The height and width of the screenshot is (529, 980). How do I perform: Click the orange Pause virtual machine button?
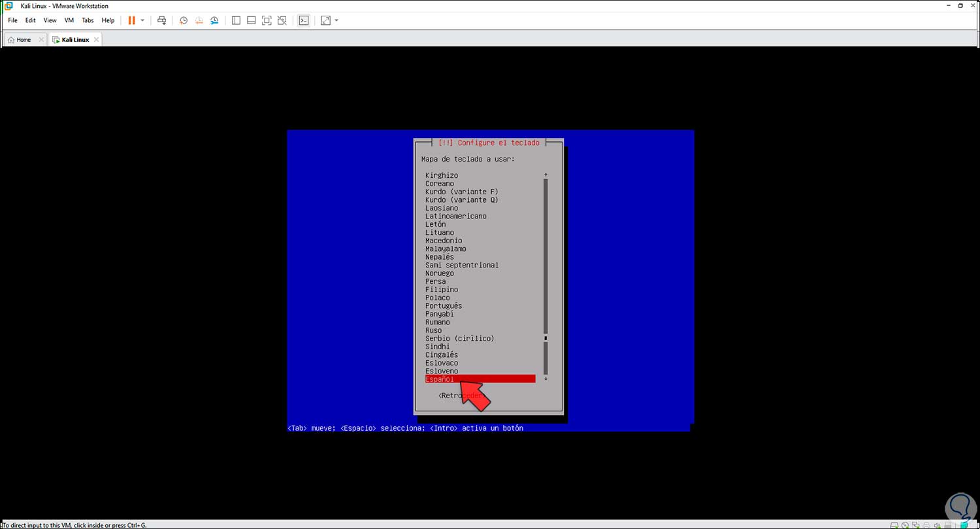click(x=131, y=20)
